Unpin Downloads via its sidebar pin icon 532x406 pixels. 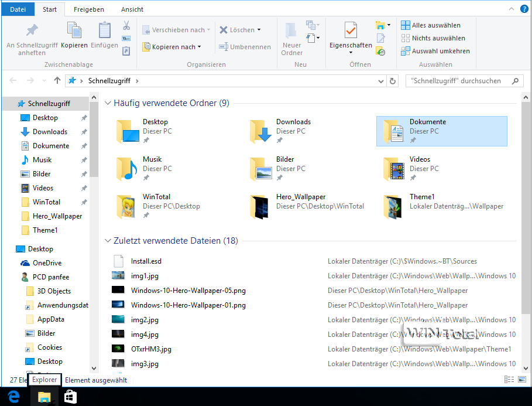tap(84, 132)
